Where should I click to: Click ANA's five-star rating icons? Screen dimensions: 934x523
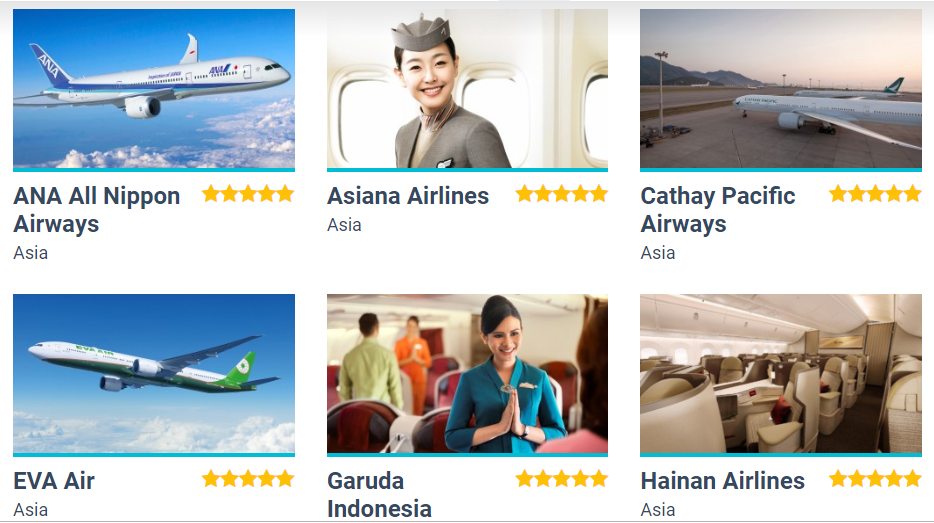point(248,194)
